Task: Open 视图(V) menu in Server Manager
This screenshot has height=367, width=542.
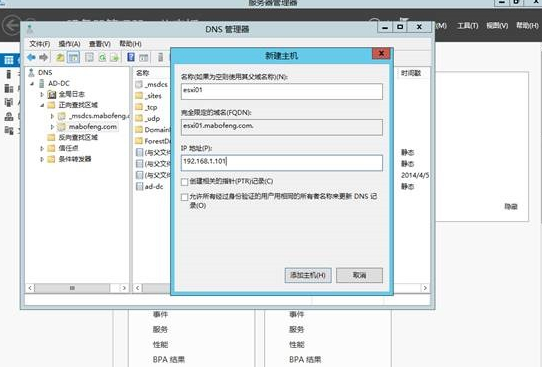Action: pos(497,26)
